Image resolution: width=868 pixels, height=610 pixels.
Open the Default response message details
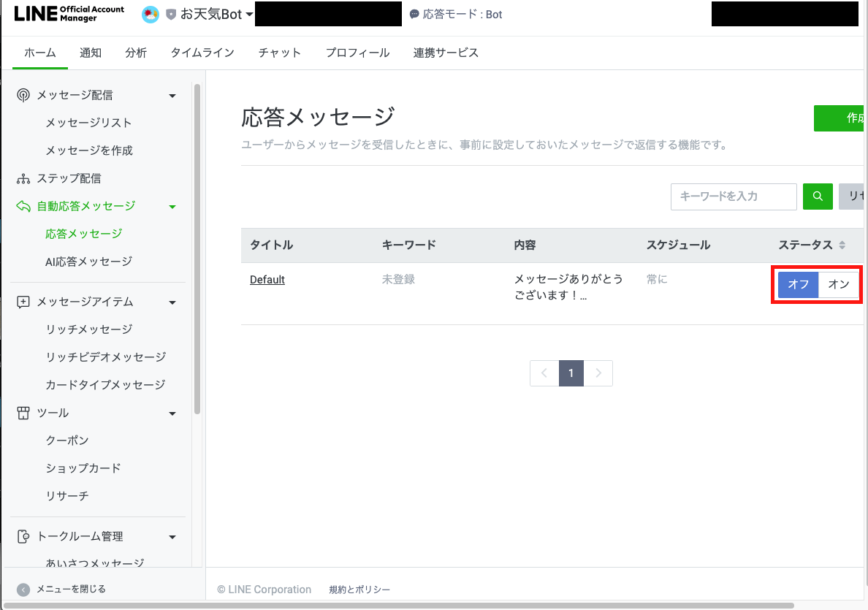267,279
